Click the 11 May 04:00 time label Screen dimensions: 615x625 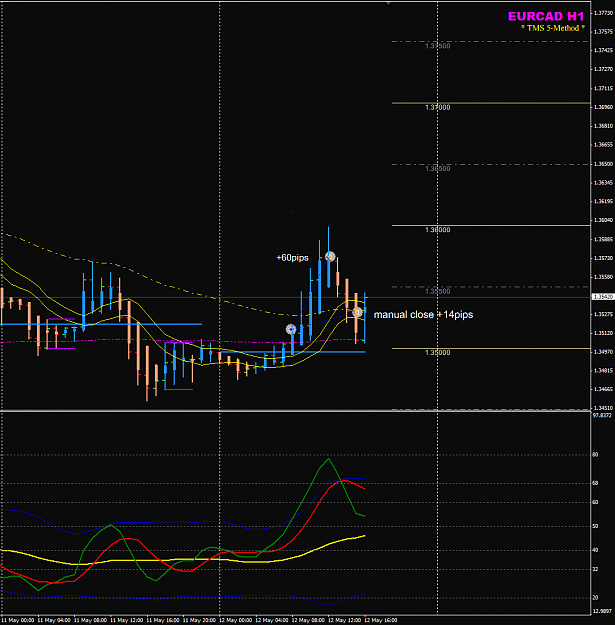54,621
